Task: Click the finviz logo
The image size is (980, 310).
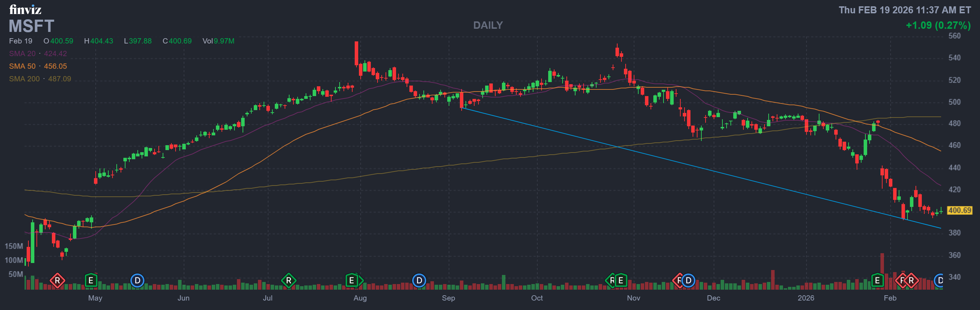Action: [x=25, y=9]
